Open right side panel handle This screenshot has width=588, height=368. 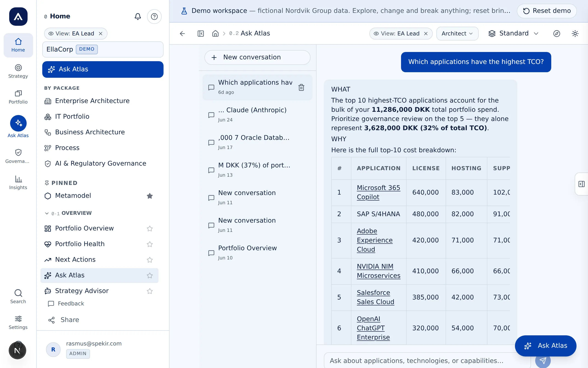pyautogui.click(x=581, y=184)
